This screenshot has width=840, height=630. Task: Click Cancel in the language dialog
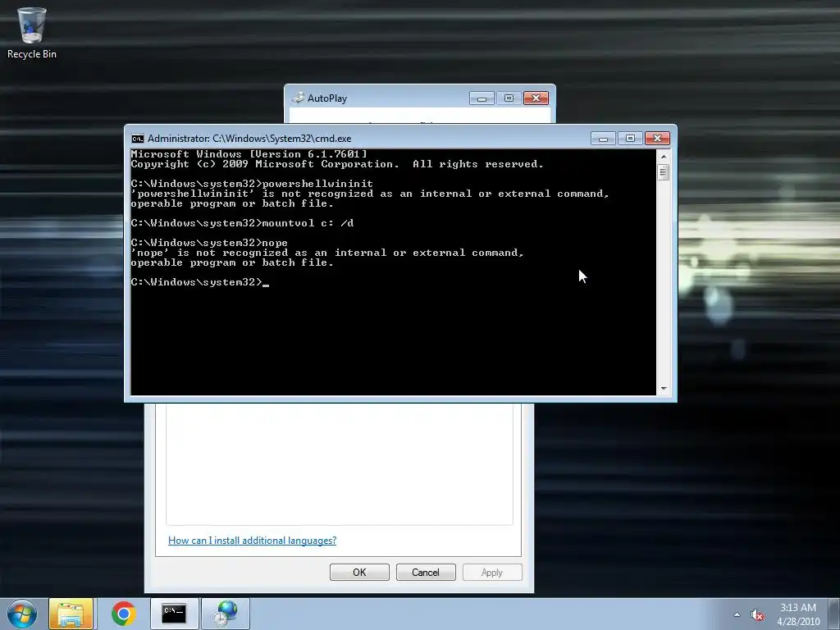(x=426, y=572)
